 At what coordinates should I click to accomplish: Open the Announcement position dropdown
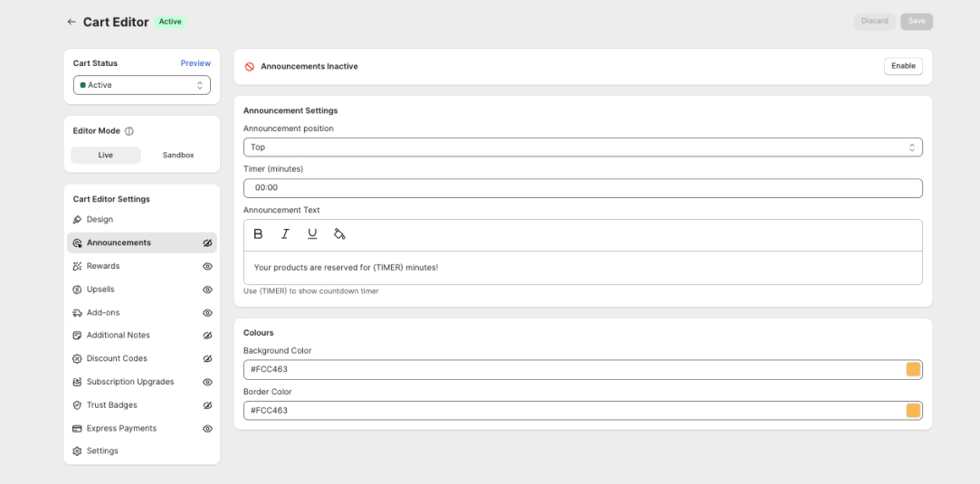click(583, 147)
